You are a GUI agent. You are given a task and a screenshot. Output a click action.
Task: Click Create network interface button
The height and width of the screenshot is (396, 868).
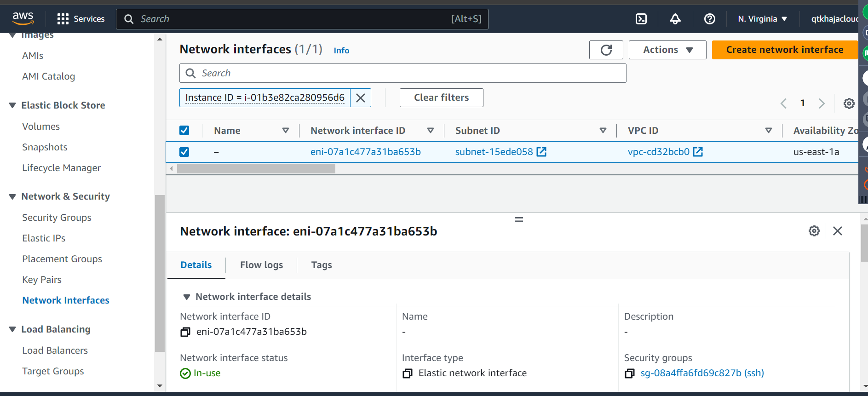785,50
